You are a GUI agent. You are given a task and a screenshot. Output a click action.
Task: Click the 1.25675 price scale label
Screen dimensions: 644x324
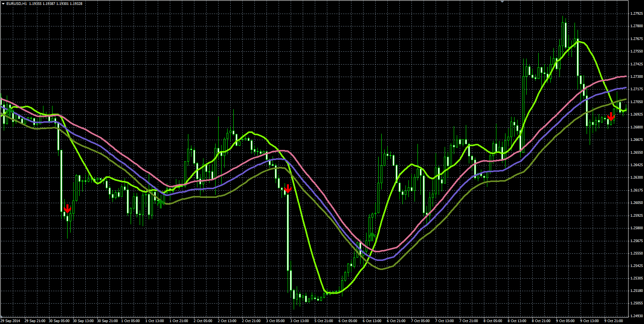(636, 241)
